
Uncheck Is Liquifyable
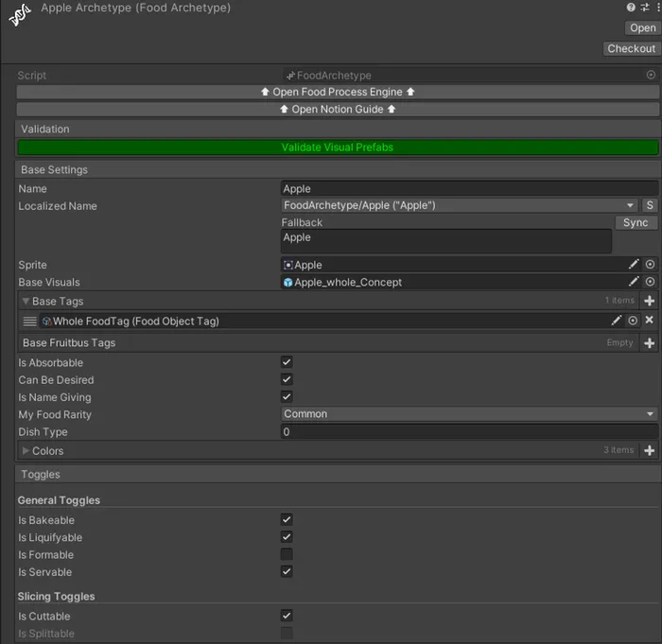click(x=287, y=537)
